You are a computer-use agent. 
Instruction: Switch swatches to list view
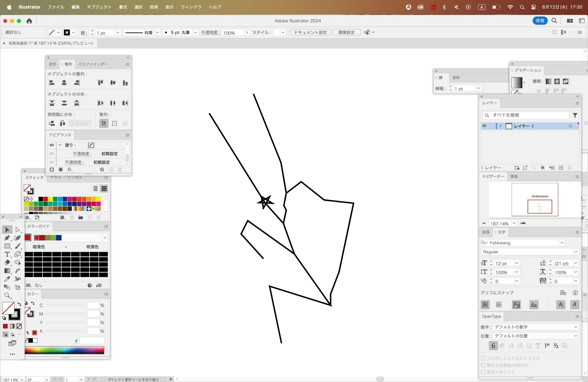tap(95, 189)
